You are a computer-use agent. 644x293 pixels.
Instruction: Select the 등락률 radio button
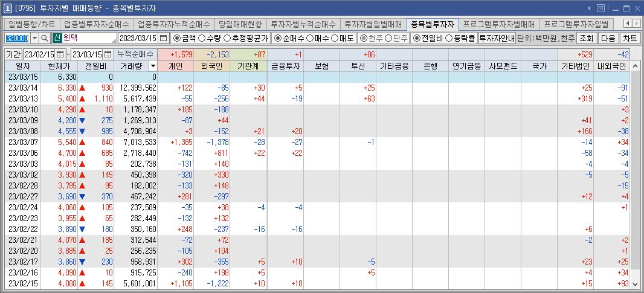[x=449, y=38]
